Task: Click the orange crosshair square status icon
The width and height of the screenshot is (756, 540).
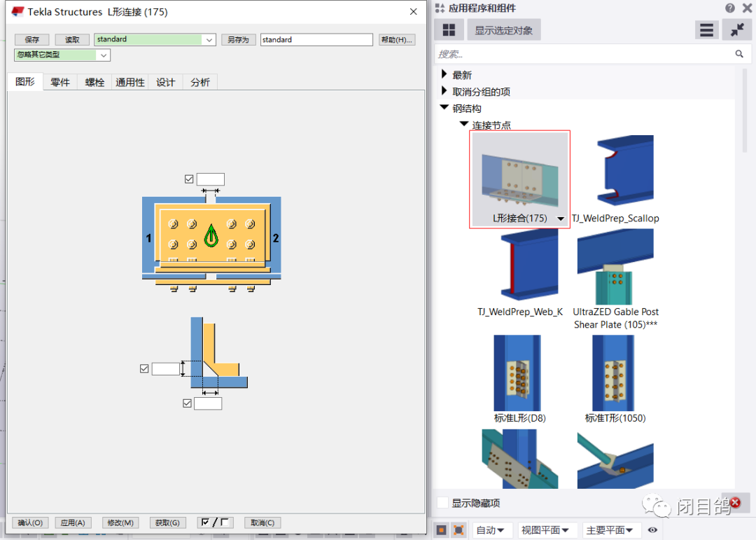Action: pyautogui.click(x=459, y=530)
